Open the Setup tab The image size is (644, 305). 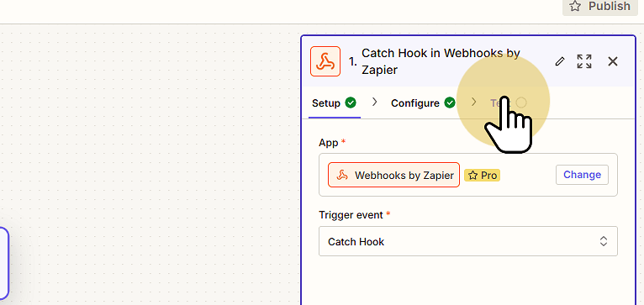(334, 103)
